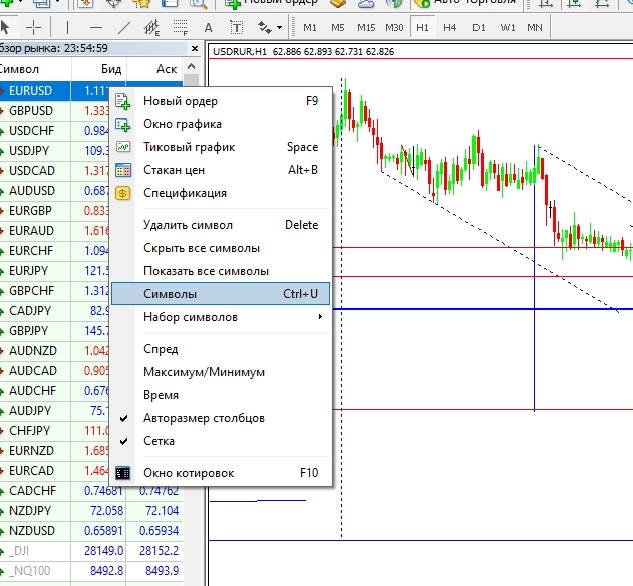The width and height of the screenshot is (633, 586).
Task: Choose Тиковый график menu entry
Action: coord(220,147)
